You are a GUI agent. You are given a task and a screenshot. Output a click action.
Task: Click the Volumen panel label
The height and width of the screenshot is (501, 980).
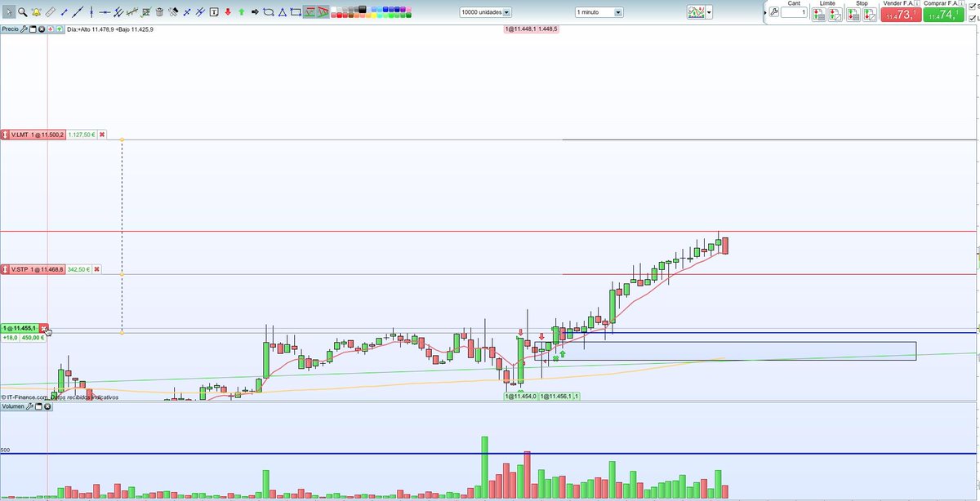13,406
